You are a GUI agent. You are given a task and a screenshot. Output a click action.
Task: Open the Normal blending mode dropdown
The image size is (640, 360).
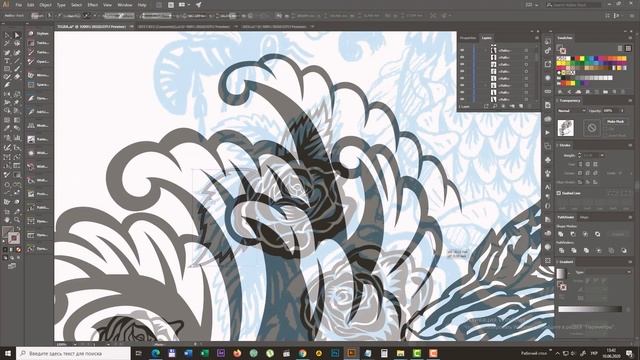click(x=571, y=111)
